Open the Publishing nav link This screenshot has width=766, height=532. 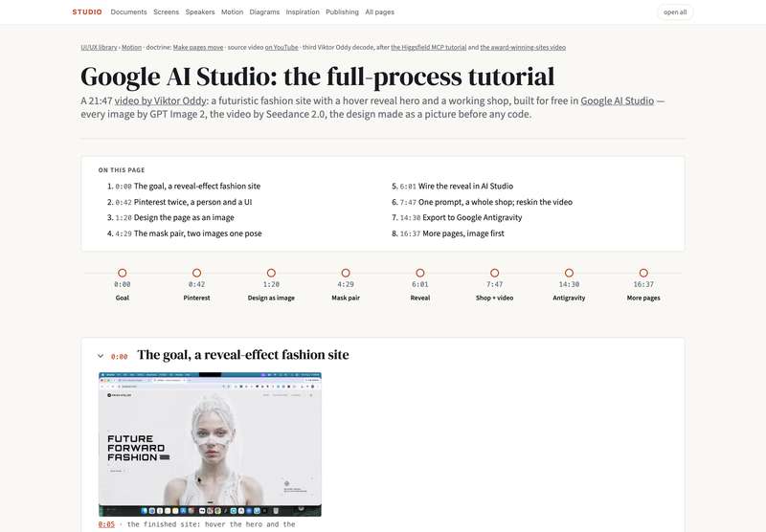(342, 12)
